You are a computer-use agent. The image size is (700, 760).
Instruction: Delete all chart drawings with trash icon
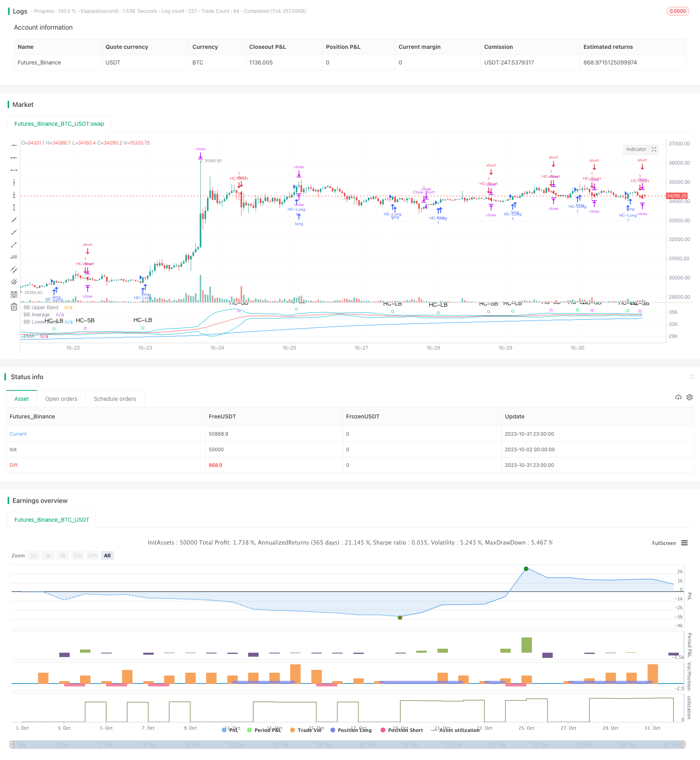(x=14, y=307)
